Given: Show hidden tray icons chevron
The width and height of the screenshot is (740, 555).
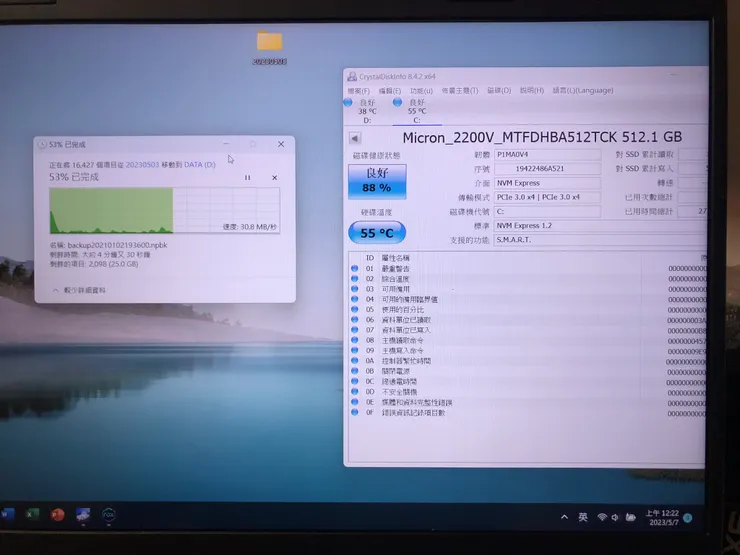Looking at the screenshot, I should pyautogui.click(x=564, y=517).
